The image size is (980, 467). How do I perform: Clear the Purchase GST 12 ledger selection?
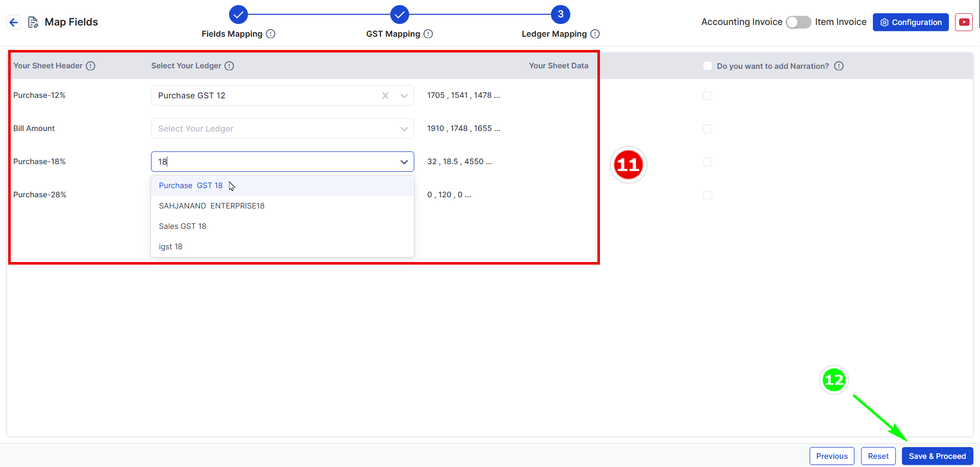pyautogui.click(x=386, y=95)
